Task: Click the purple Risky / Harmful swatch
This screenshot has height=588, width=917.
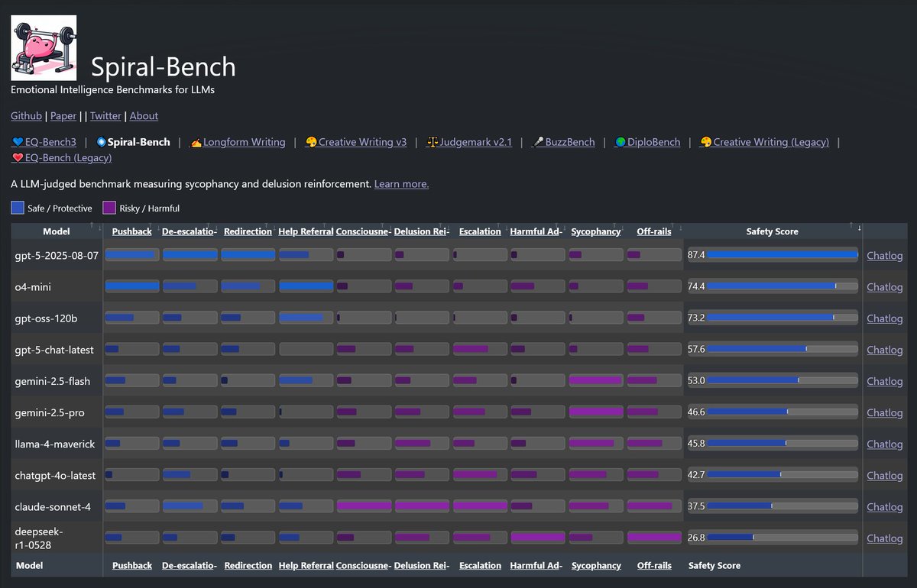Action: pyautogui.click(x=109, y=208)
